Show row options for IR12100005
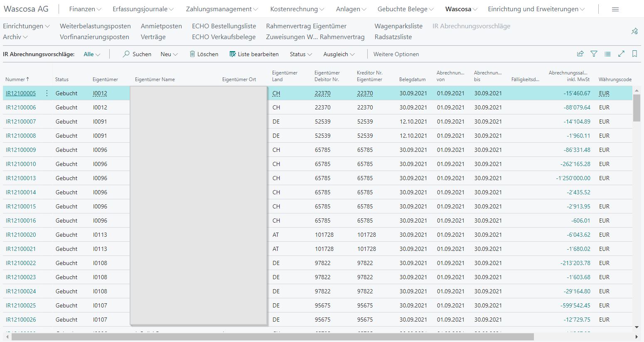 (x=47, y=93)
